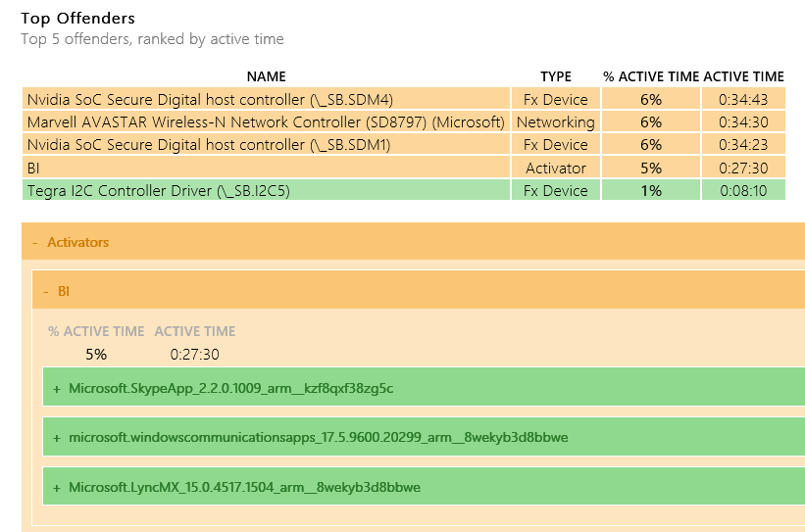This screenshot has height=532, width=805.
Task: Click the TYPE column header
Action: click(x=556, y=76)
